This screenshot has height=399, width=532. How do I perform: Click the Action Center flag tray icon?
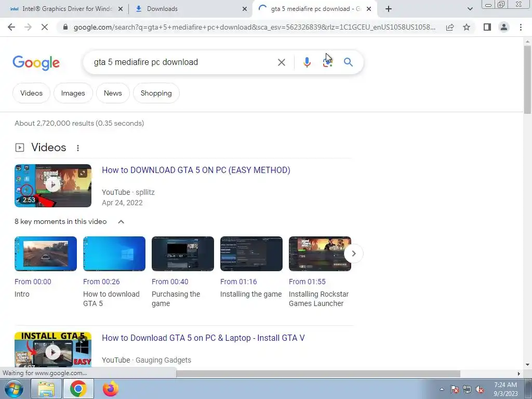click(x=455, y=389)
